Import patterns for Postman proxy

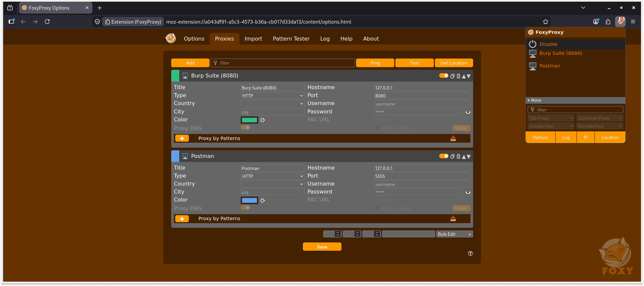click(x=453, y=219)
